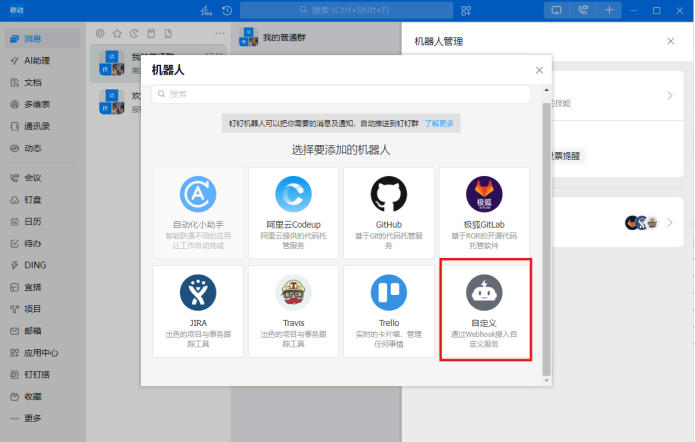The width and height of the screenshot is (695, 442).
Task: Open 日历 calendar in the sidebar
Action: pos(33,221)
